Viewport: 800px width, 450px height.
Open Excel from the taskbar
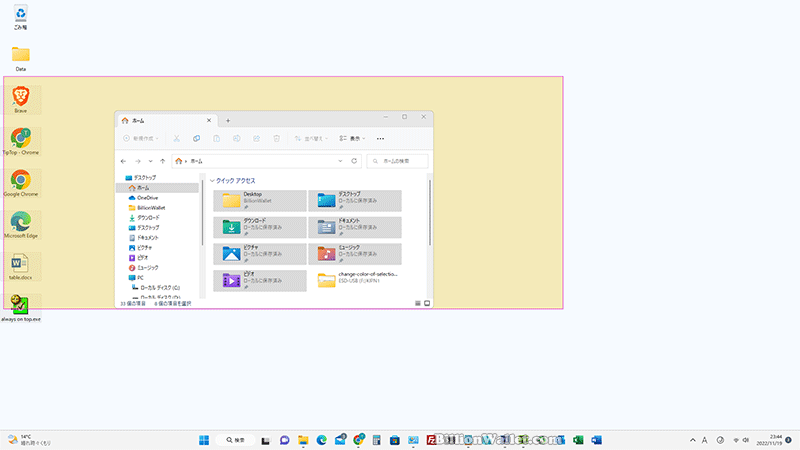click(x=578, y=440)
